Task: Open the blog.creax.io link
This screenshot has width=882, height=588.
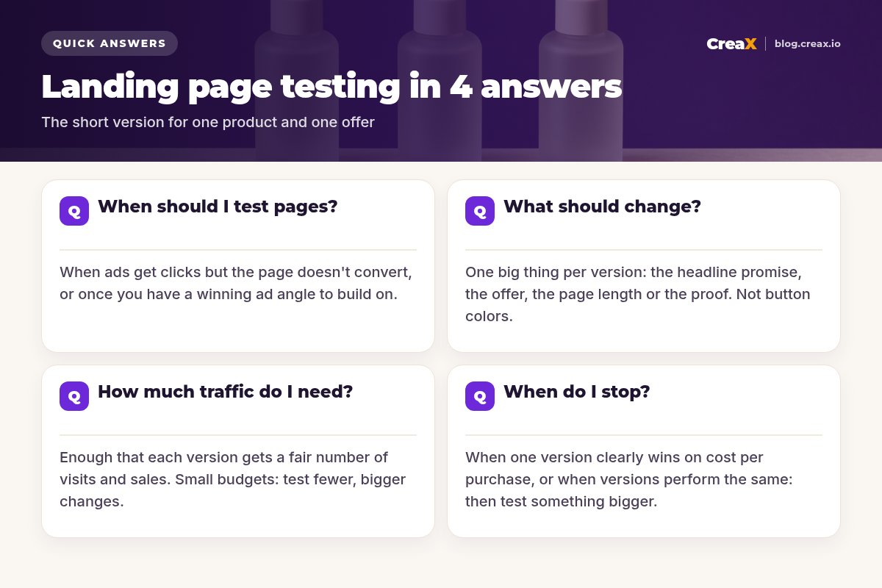Action: [x=808, y=44]
